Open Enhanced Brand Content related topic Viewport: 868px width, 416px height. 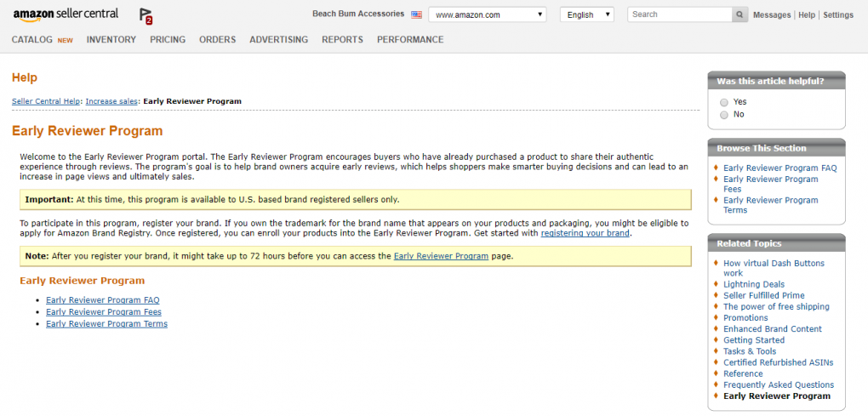tap(773, 329)
